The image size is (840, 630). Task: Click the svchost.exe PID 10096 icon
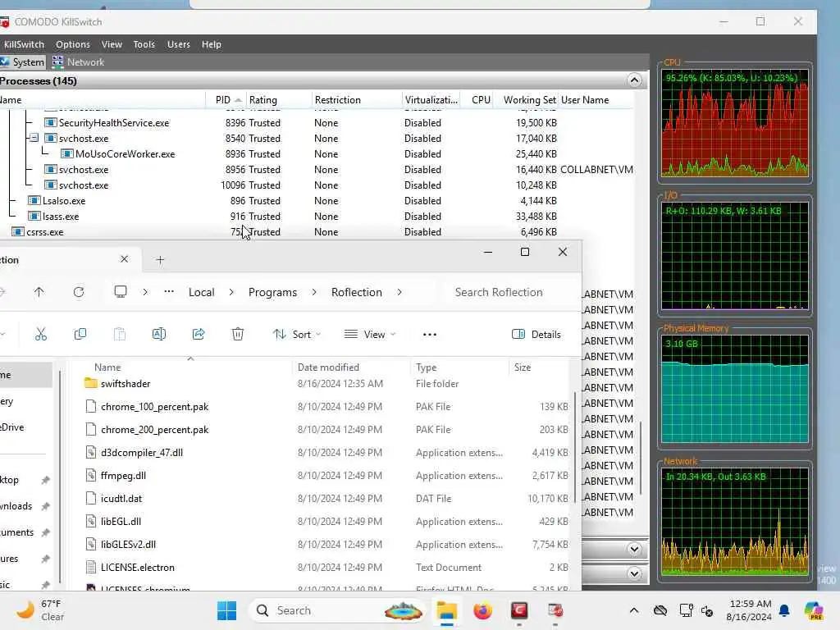point(50,185)
